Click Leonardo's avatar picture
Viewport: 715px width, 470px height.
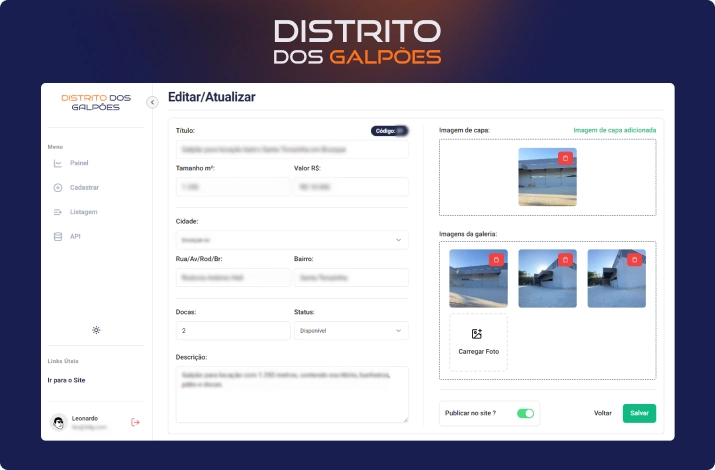(58, 423)
